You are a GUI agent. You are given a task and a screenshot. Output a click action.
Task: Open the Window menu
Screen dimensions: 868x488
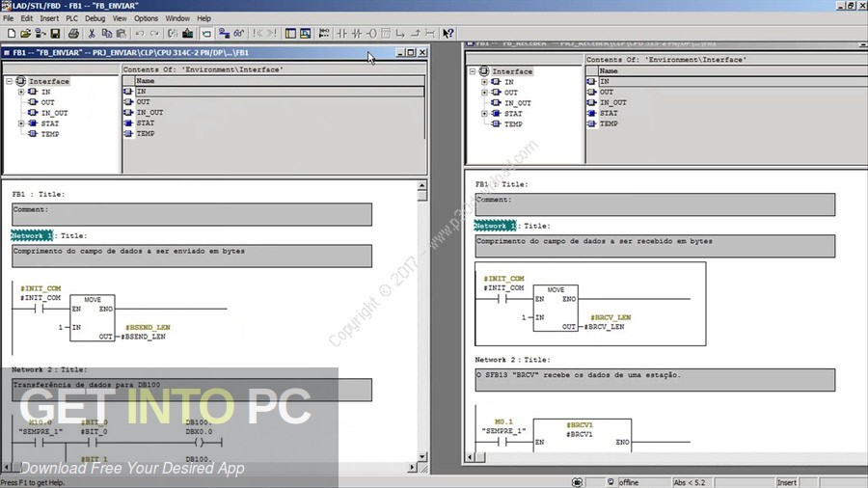coord(177,18)
